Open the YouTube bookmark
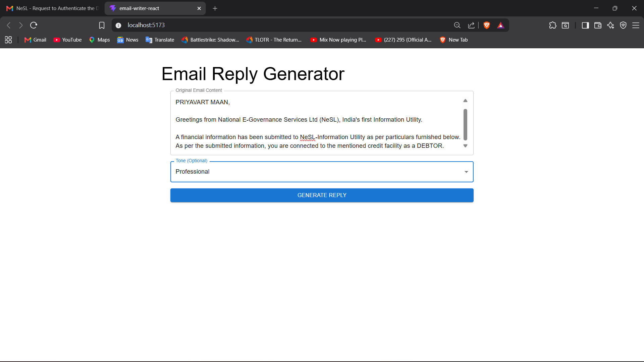644x362 pixels. [x=67, y=40]
